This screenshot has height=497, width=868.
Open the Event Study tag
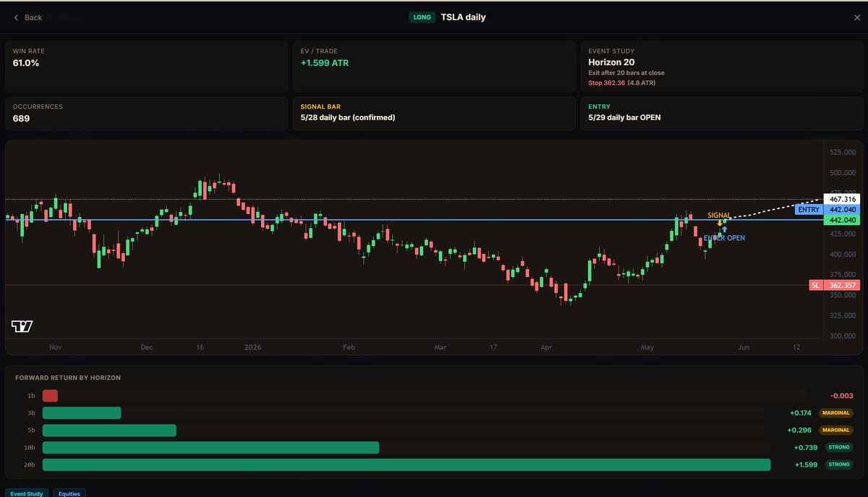tap(27, 493)
